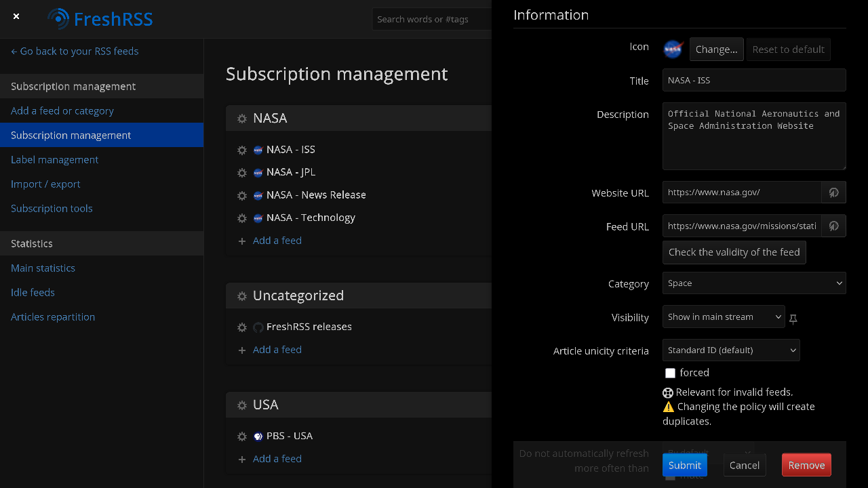Select Idle feeds under Statistics

[x=33, y=292]
